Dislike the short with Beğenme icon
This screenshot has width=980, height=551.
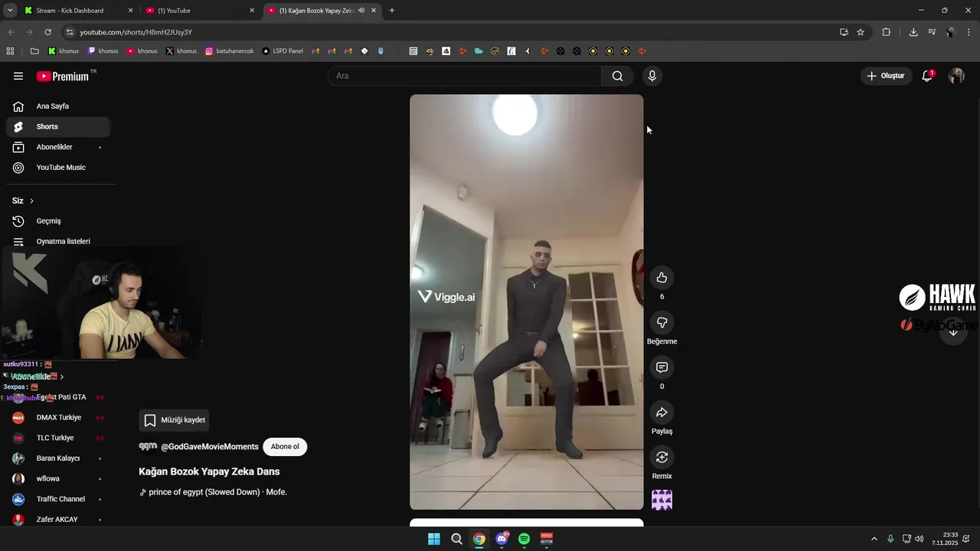click(662, 323)
